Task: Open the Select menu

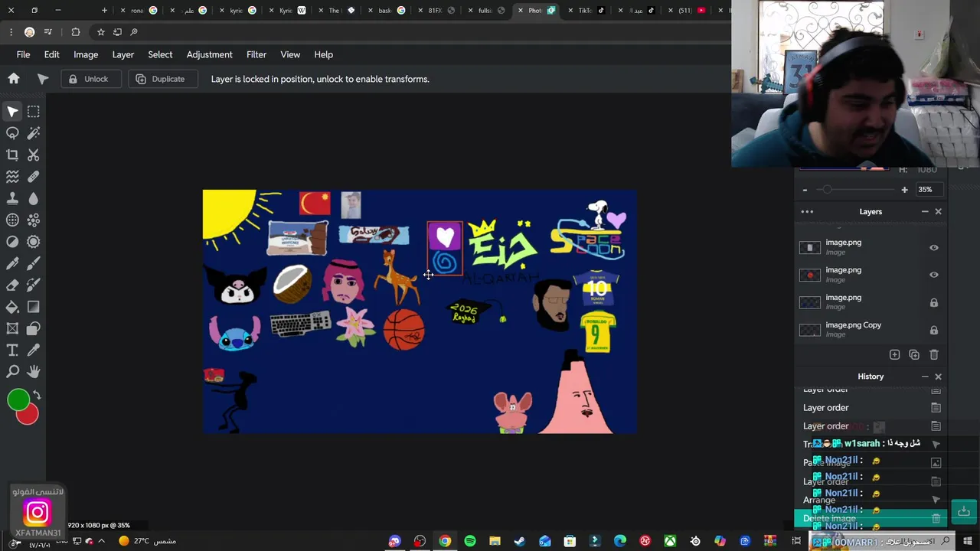Action: 160,54
